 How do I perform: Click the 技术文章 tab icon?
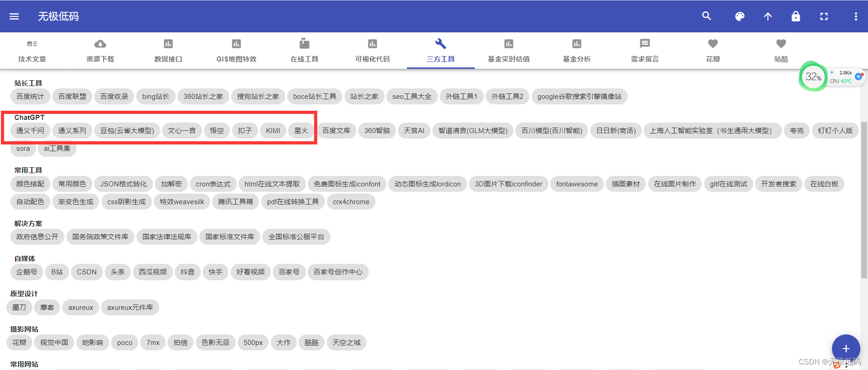(x=32, y=44)
